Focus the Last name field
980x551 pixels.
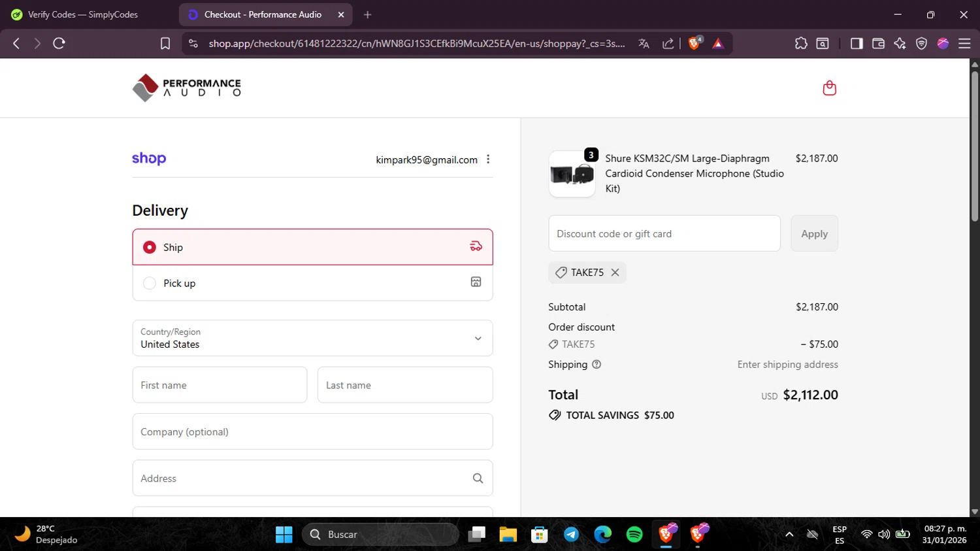point(405,385)
